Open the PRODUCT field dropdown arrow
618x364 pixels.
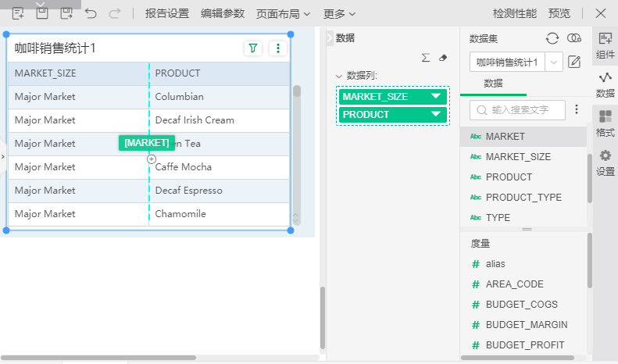pyautogui.click(x=436, y=114)
